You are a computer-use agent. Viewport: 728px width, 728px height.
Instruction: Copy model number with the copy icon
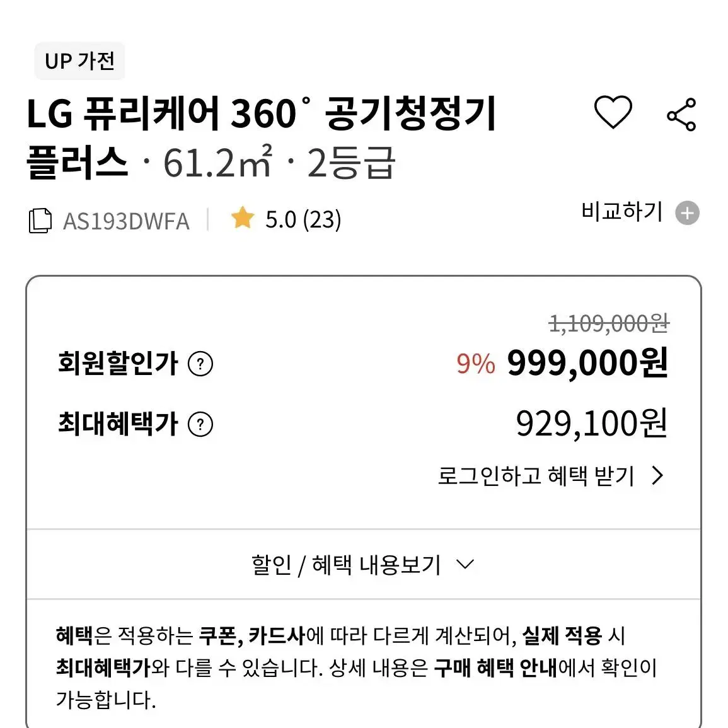40,221
